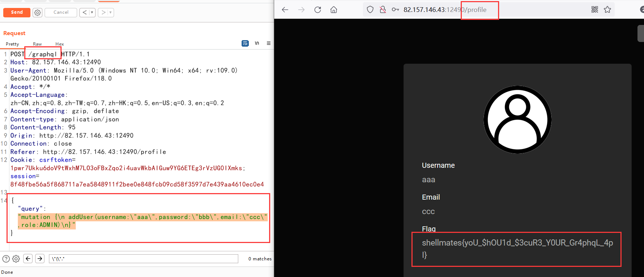Reload the profile page in browser
644x277 pixels.
click(x=318, y=10)
